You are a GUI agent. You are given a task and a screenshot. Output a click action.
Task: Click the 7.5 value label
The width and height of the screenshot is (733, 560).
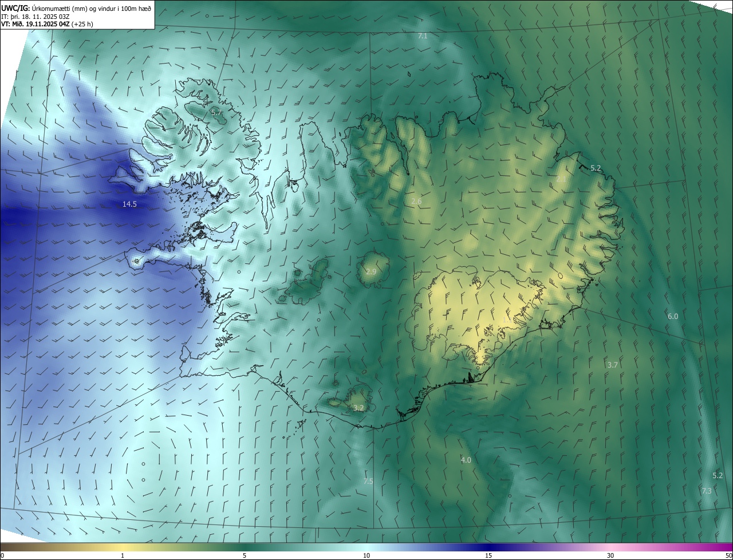pos(368,481)
